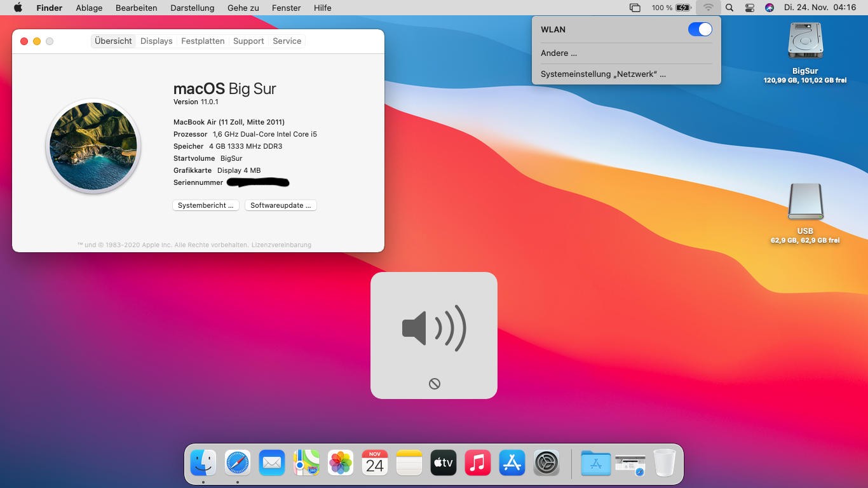This screenshot has width=868, height=488.
Task: Click the macOS Big Sur logo image
Action: 93,146
